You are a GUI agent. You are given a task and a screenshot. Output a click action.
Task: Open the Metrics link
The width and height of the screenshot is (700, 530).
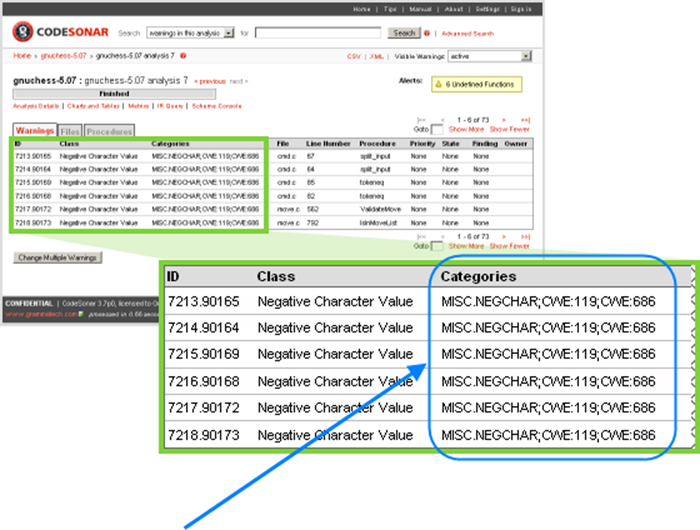pos(138,106)
